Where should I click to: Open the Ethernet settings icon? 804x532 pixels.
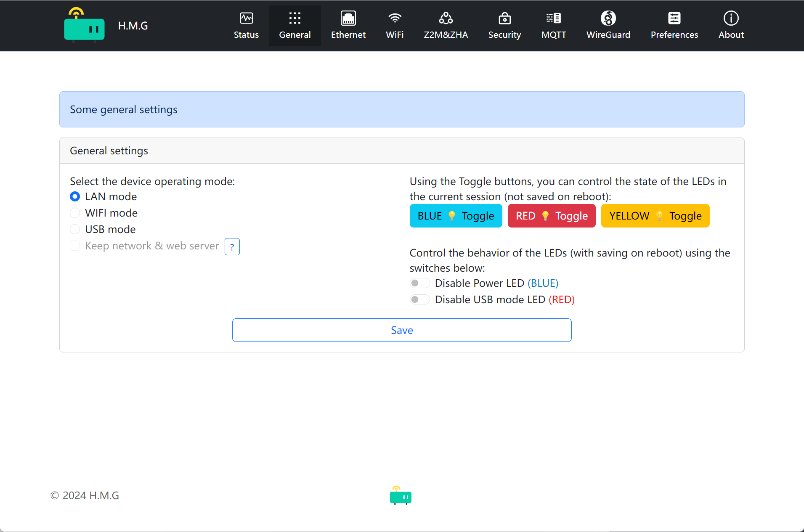tap(348, 18)
